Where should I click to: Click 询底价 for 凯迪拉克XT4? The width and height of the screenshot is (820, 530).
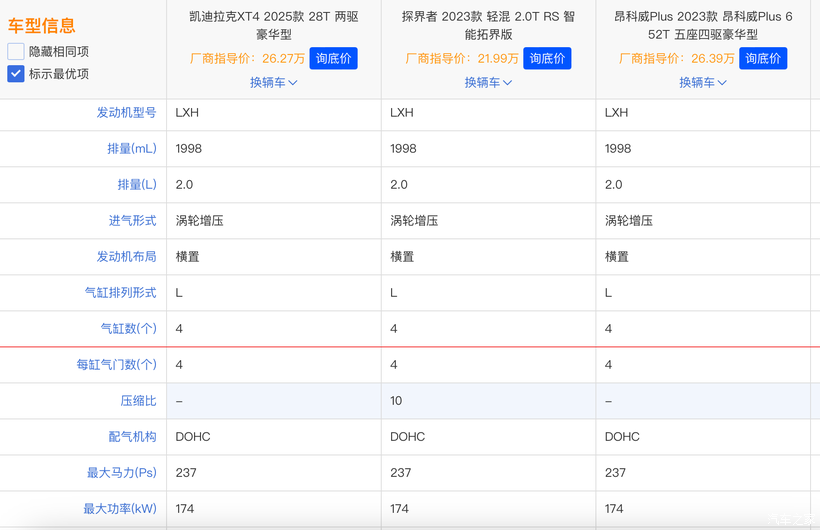pyautogui.click(x=333, y=58)
